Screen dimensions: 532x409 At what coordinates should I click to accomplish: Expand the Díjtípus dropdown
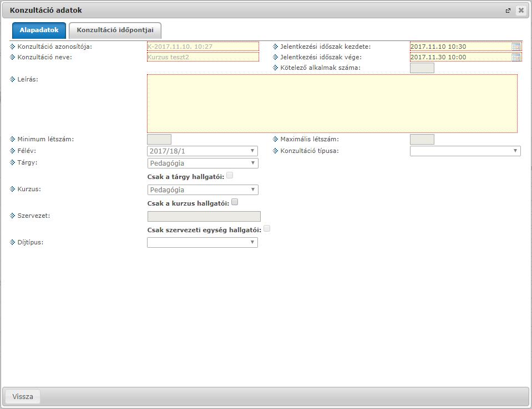tap(202, 242)
